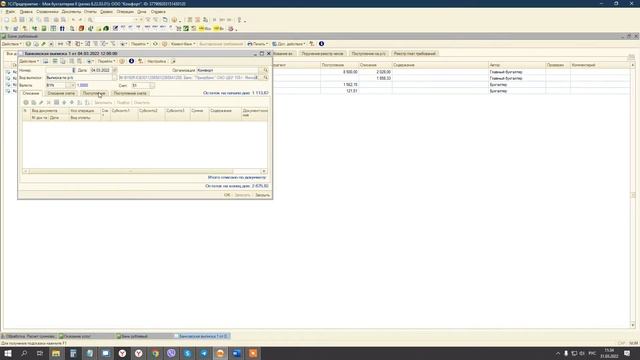Switch to Реестр плат требований tab
This screenshot has width=640, height=360.
tap(415, 53)
